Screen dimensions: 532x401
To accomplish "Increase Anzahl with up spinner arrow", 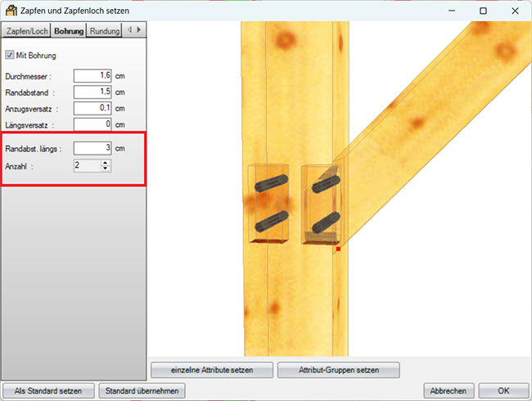I will tap(106, 163).
